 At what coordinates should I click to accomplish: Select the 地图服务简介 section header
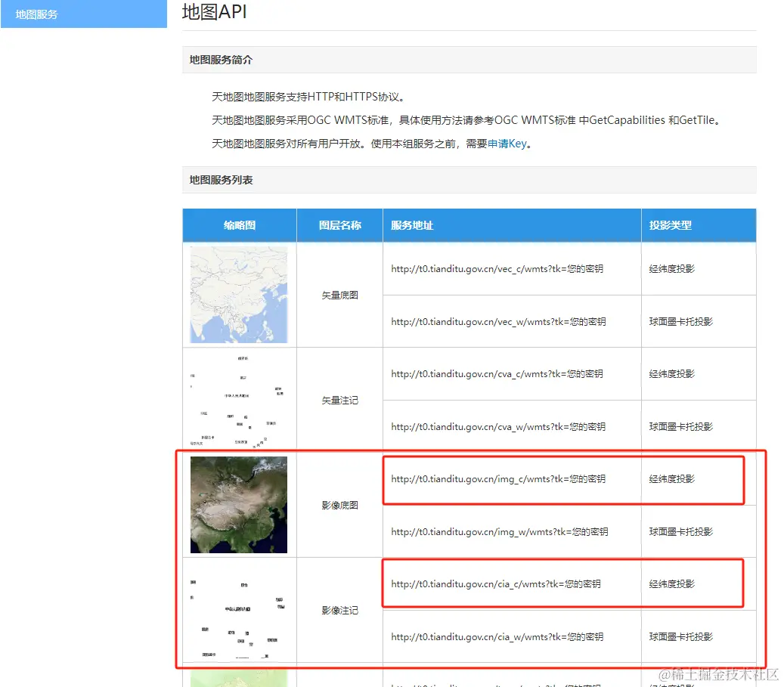coord(469,60)
